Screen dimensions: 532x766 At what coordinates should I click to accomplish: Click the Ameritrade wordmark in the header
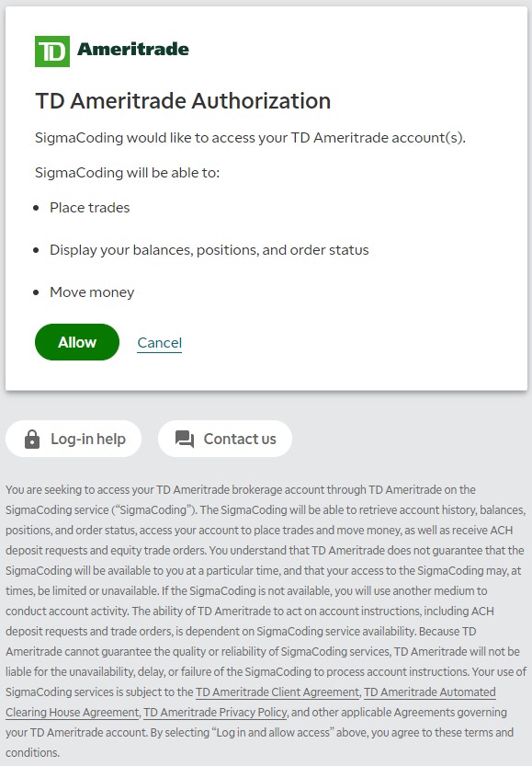click(132, 49)
